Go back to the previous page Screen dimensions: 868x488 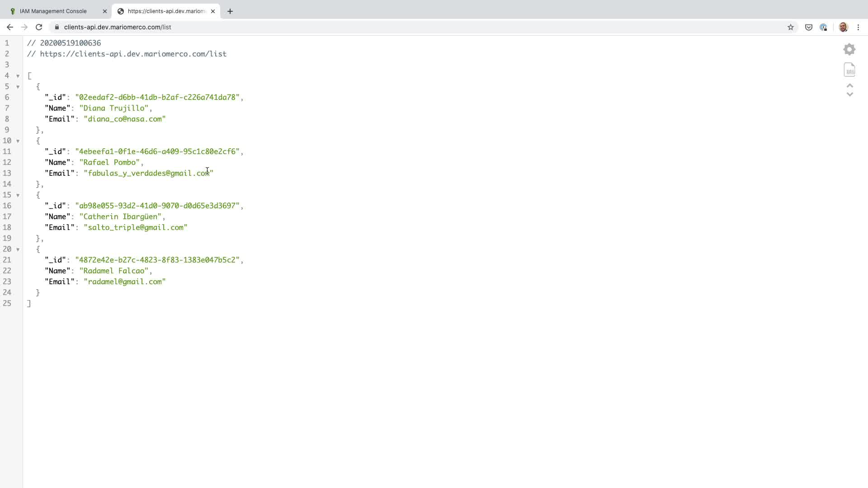tap(10, 27)
